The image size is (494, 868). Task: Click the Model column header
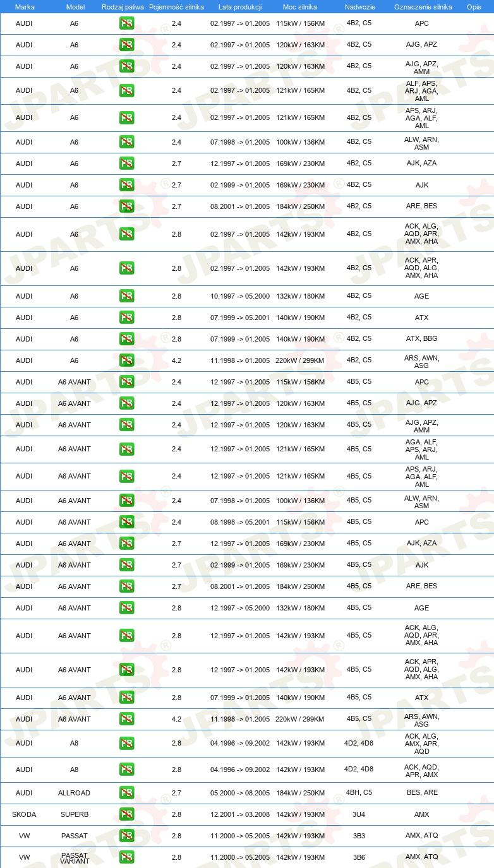[x=75, y=7]
